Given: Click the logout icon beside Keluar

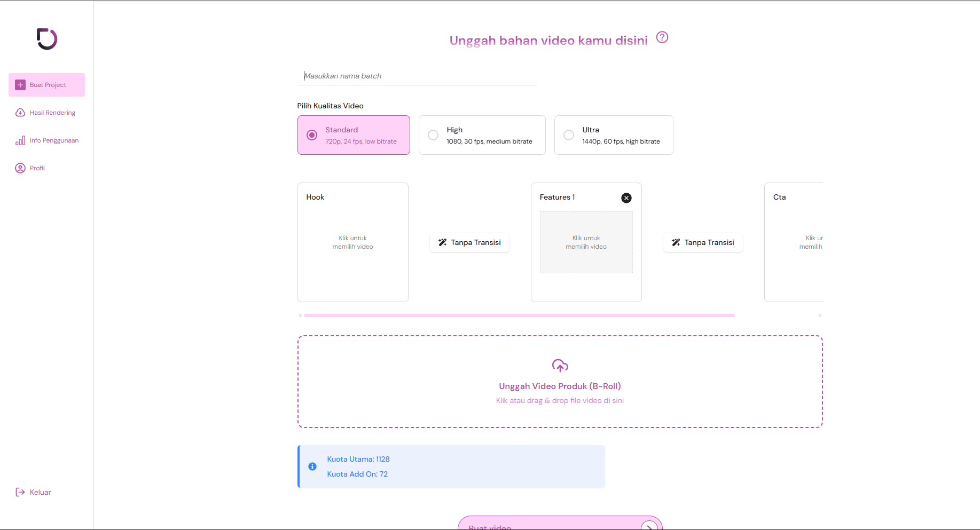Looking at the screenshot, I should 20,492.
